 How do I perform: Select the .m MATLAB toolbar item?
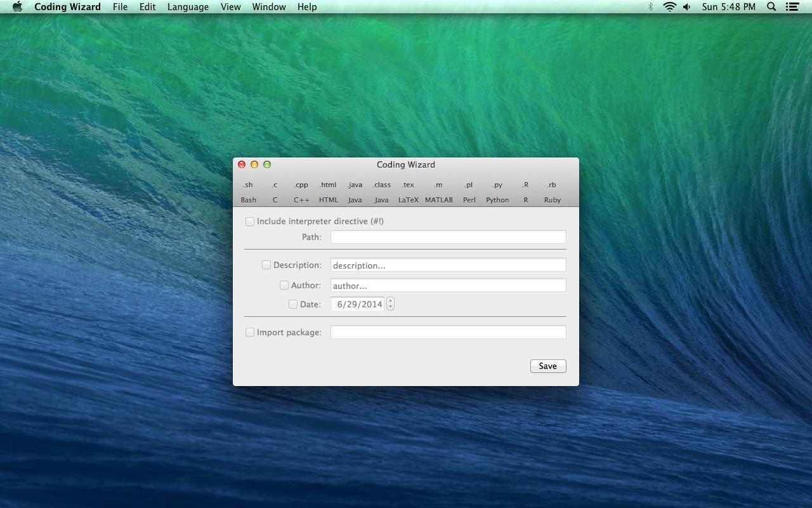click(438, 192)
